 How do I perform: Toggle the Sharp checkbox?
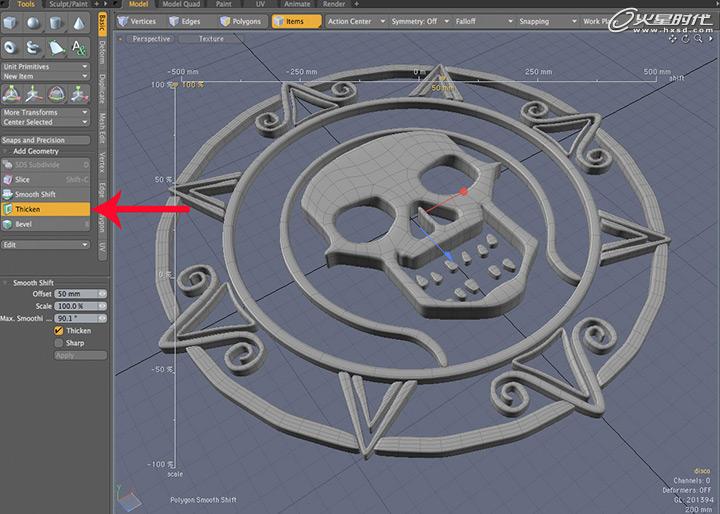(58, 343)
